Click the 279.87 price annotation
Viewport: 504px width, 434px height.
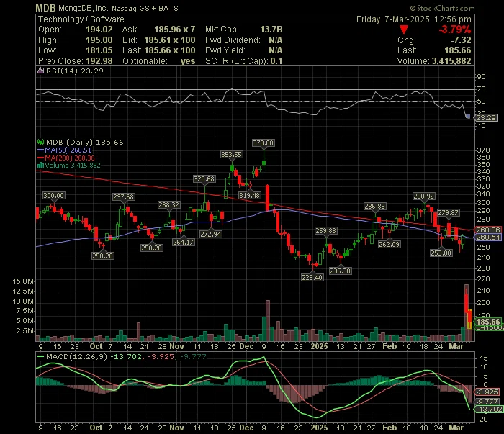[448, 212]
